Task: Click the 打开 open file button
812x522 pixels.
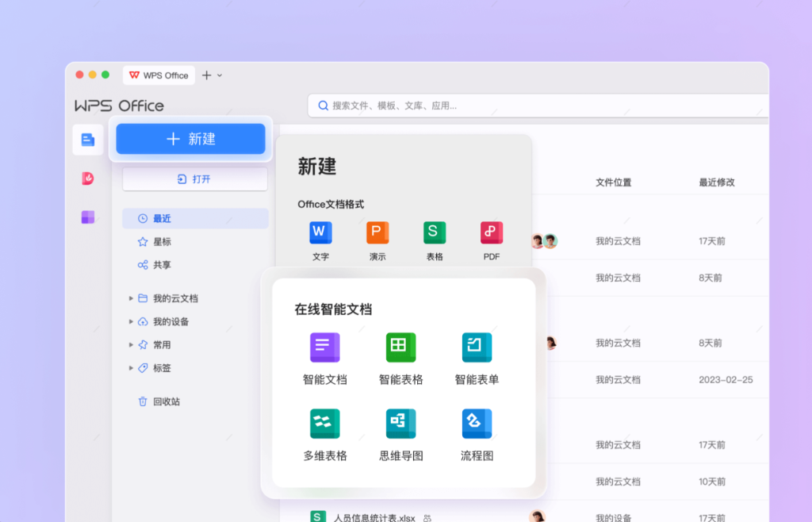Action: coord(194,178)
